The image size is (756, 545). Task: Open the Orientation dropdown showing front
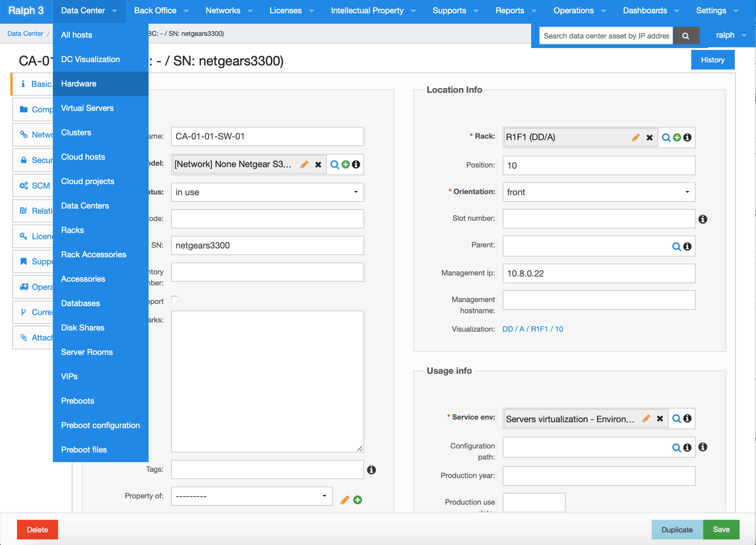(599, 192)
